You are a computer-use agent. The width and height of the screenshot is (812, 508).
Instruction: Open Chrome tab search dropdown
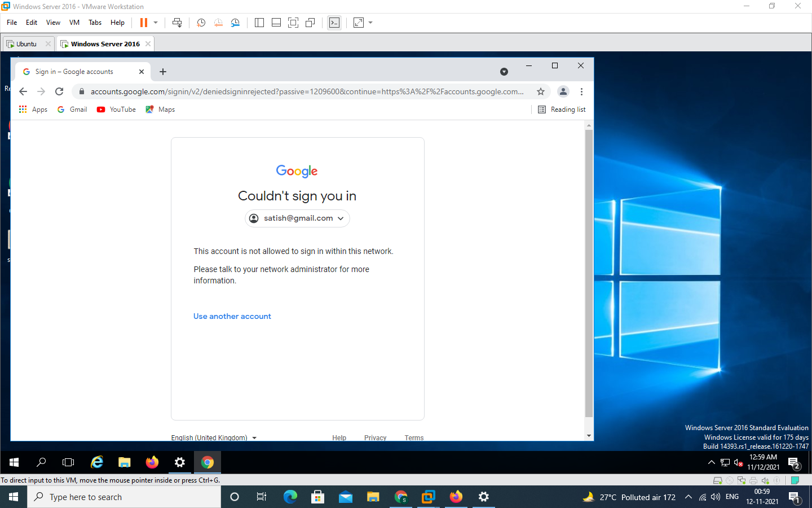point(504,72)
